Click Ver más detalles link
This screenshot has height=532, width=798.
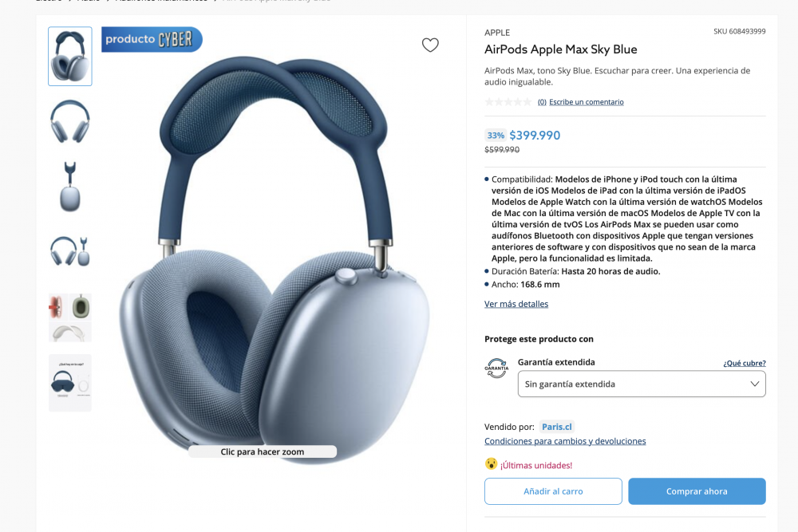(x=516, y=304)
